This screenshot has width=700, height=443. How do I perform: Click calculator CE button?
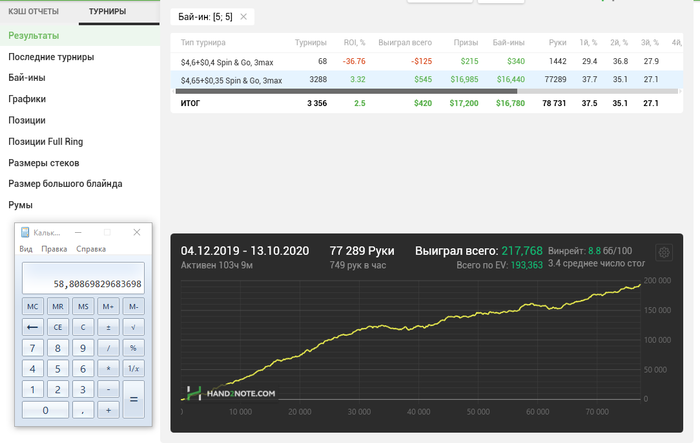click(58, 327)
